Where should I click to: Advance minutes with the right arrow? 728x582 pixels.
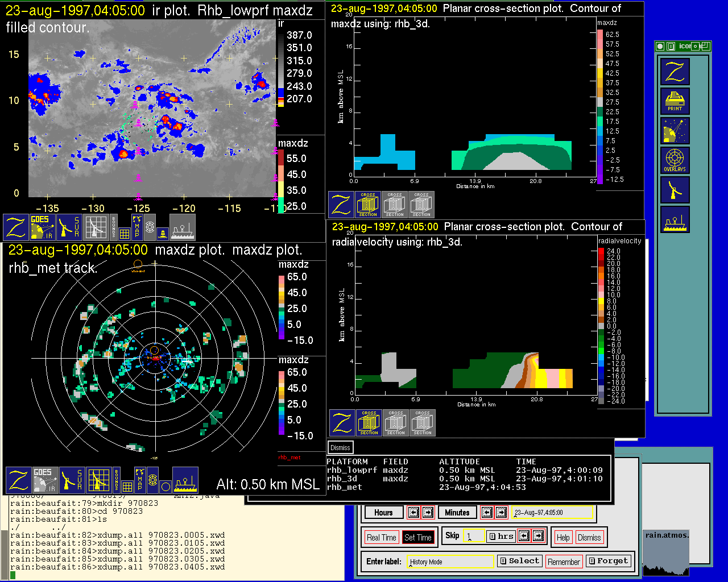tap(501, 512)
